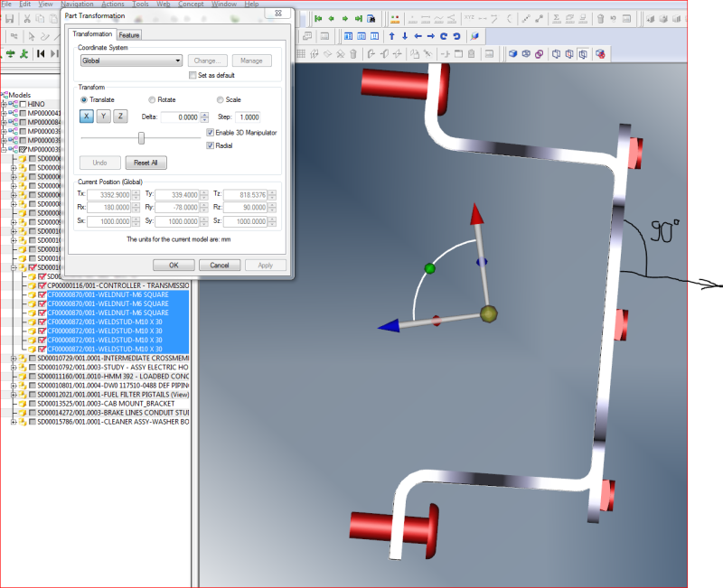Open the Global coordinate system dropdown
The image size is (723, 588).
point(131,61)
